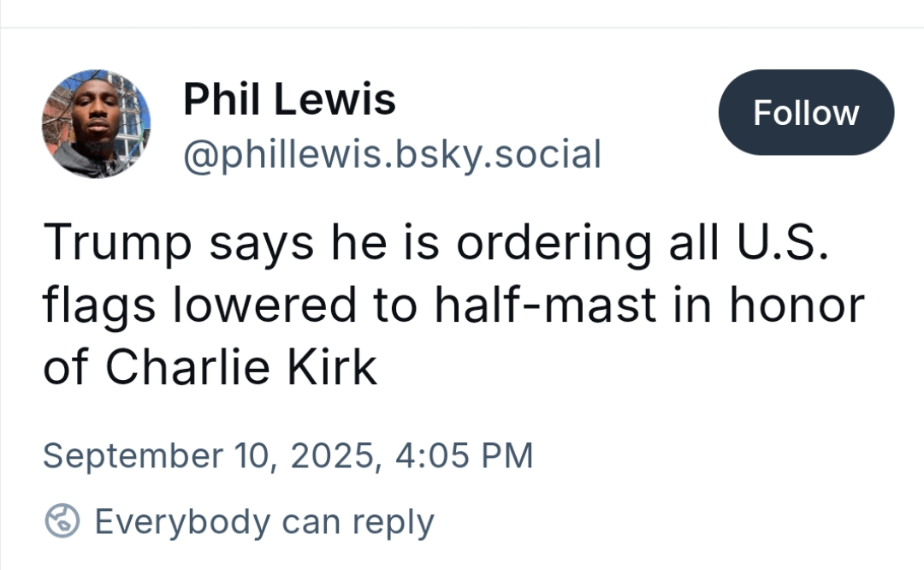Open the Phil Lewis display name link
This screenshot has height=570, width=924.
point(289,99)
